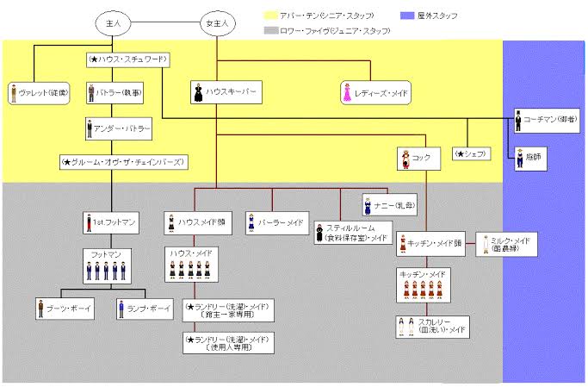
Task: Select the コーチマン (coachman) figure icon
Action: (518, 121)
